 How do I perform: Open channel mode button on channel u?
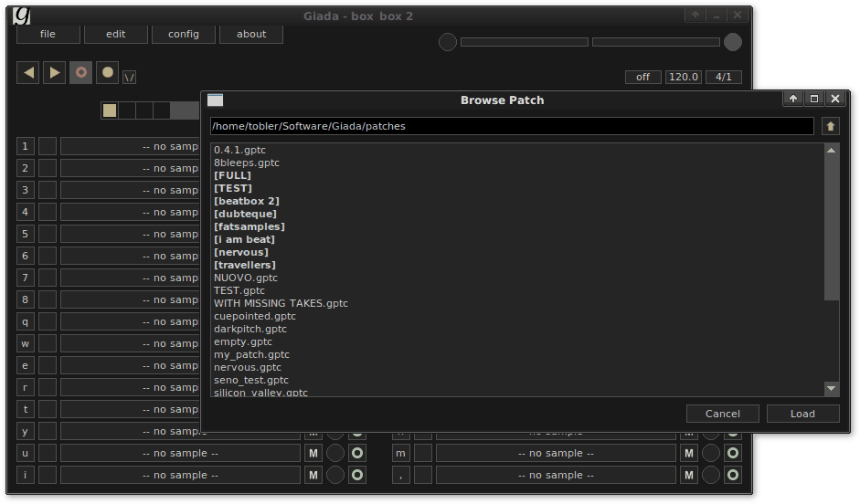(x=357, y=453)
